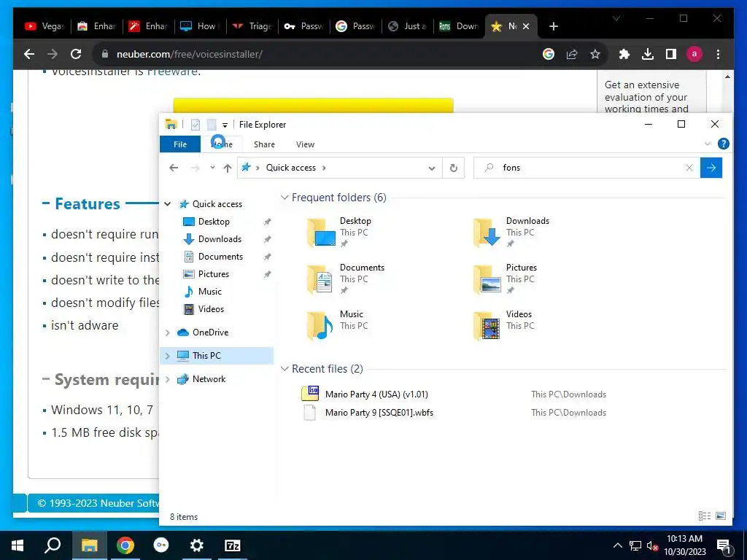Open 7-Zip from the taskbar
The image size is (747, 560).
233,545
